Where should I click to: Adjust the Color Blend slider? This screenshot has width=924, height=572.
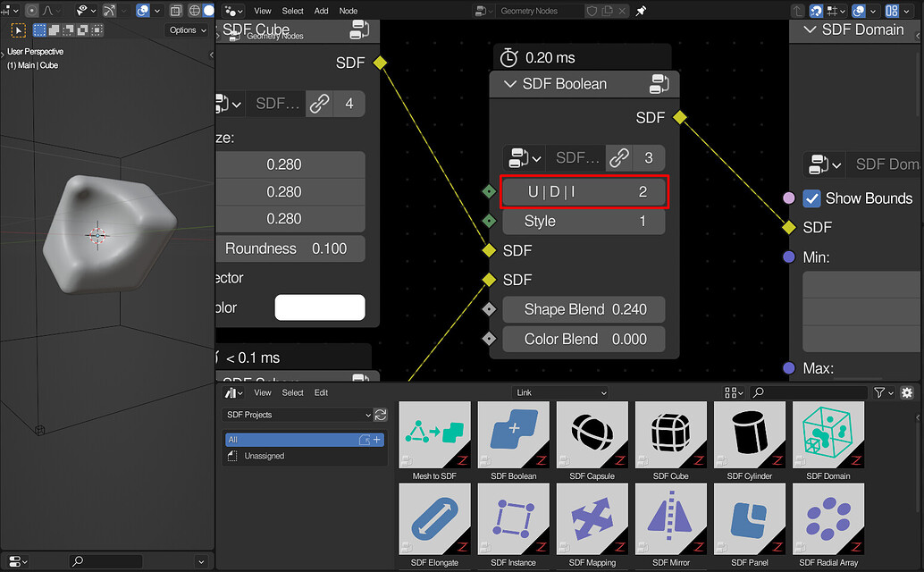[584, 339]
